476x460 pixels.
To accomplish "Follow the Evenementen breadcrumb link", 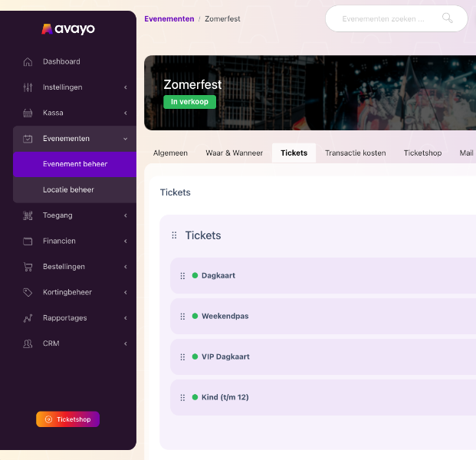I will coord(169,19).
